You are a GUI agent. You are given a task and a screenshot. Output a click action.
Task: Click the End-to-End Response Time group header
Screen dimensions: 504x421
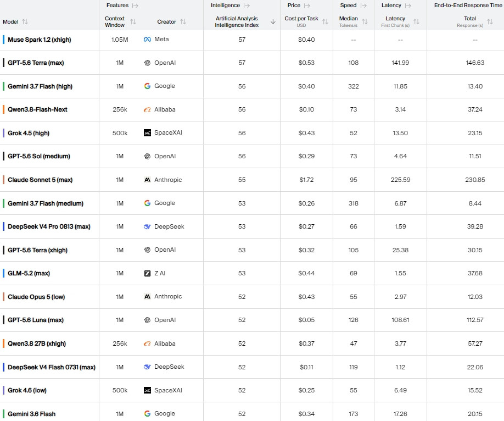click(x=468, y=5)
